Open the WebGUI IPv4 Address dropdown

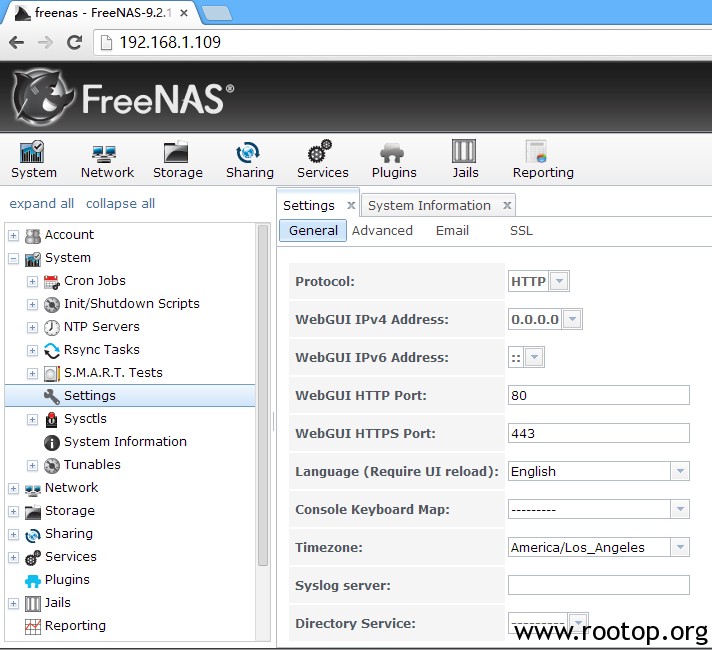click(572, 319)
